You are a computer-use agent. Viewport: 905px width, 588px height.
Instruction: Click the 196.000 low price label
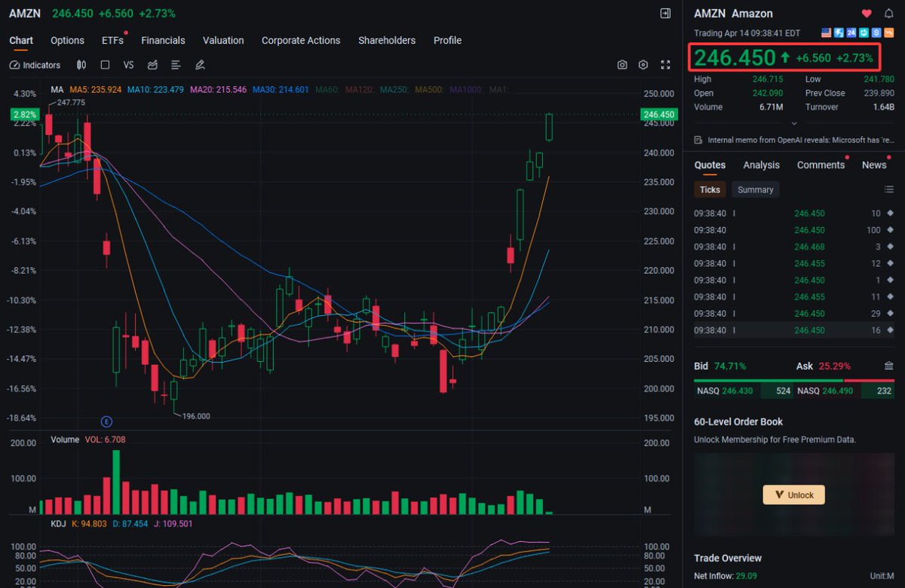pos(196,416)
